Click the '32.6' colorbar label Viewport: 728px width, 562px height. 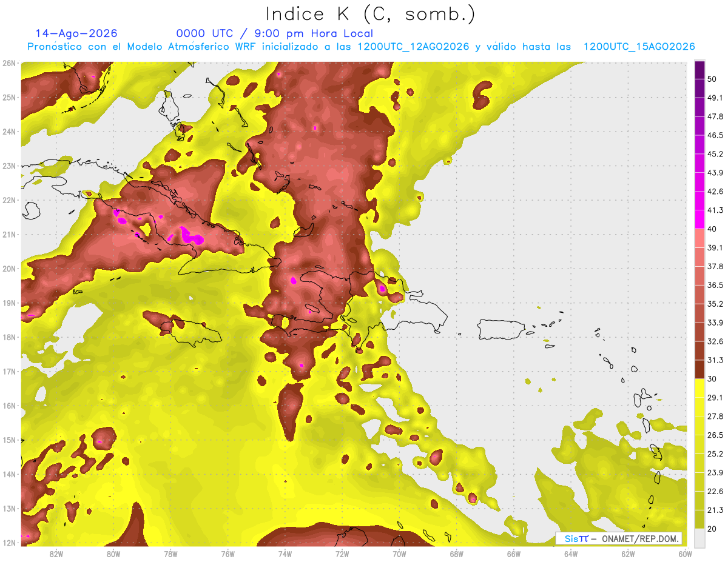point(715,341)
